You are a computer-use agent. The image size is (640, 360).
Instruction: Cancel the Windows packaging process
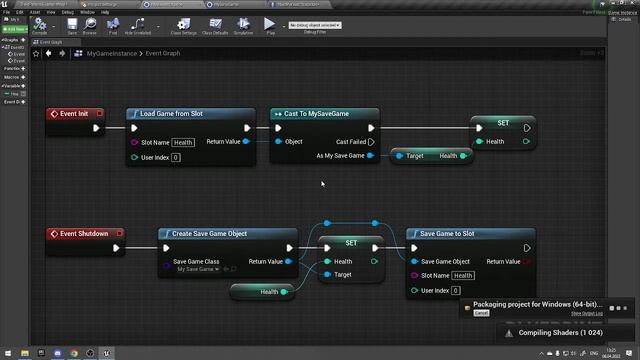pyautogui.click(x=481, y=313)
